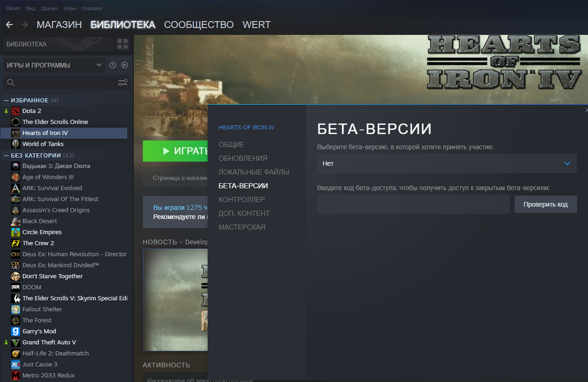This screenshot has height=382, width=588.
Task: Open the 'Вид' menu
Action: (x=30, y=8)
